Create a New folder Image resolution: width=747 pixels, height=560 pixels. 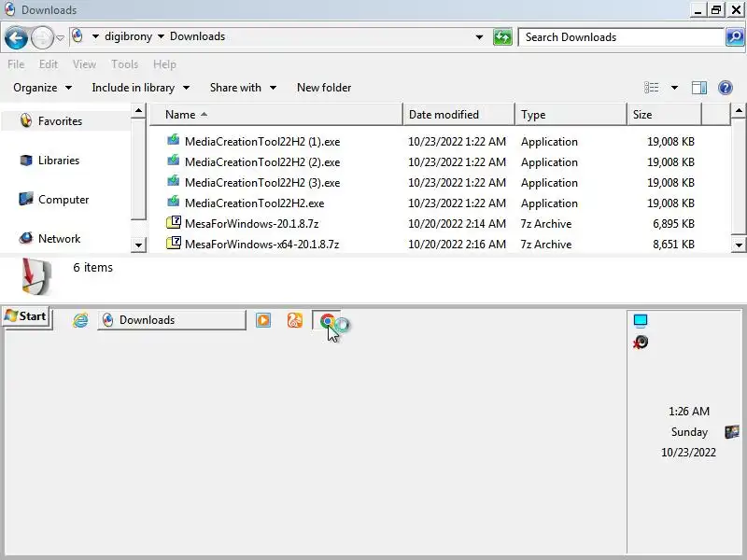click(324, 88)
